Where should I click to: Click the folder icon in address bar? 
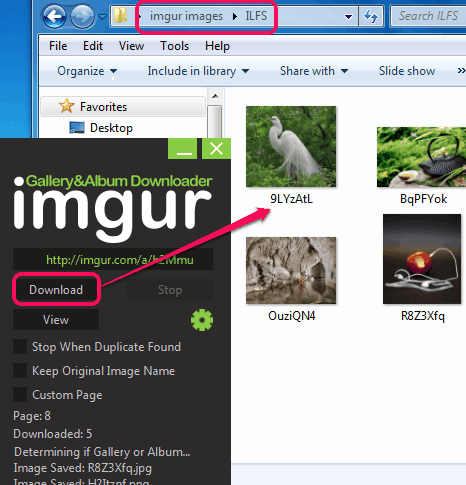tap(120, 15)
